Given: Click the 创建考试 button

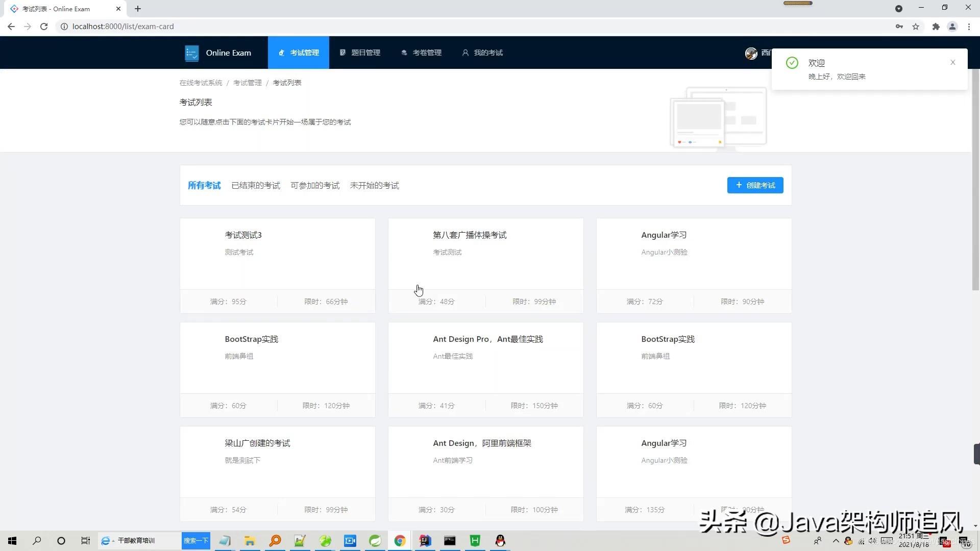Looking at the screenshot, I should (755, 185).
